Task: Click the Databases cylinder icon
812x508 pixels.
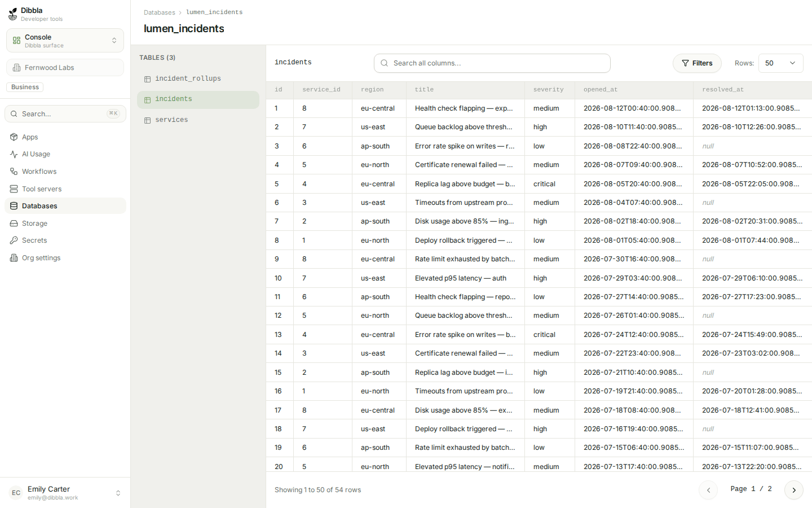Action: coord(14,206)
